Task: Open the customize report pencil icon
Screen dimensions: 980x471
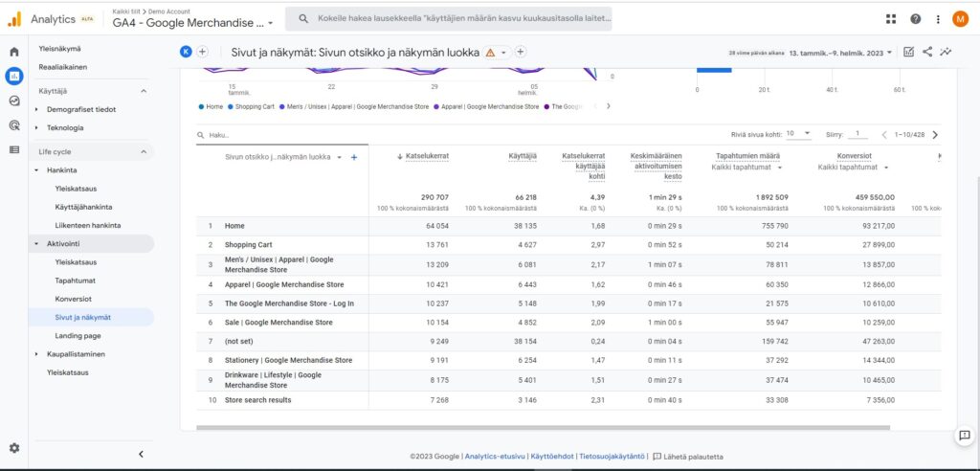Action: (x=909, y=52)
